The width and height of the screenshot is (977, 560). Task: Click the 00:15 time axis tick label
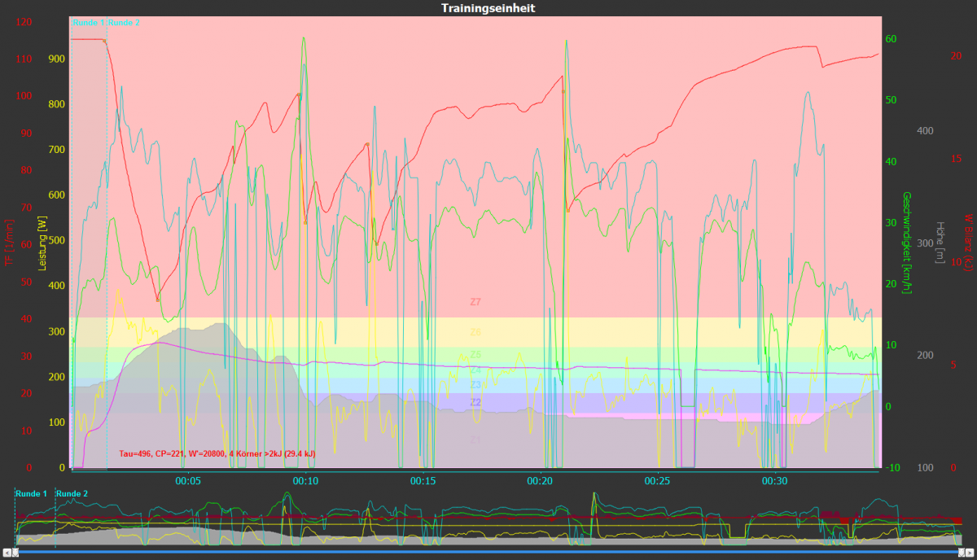(423, 481)
